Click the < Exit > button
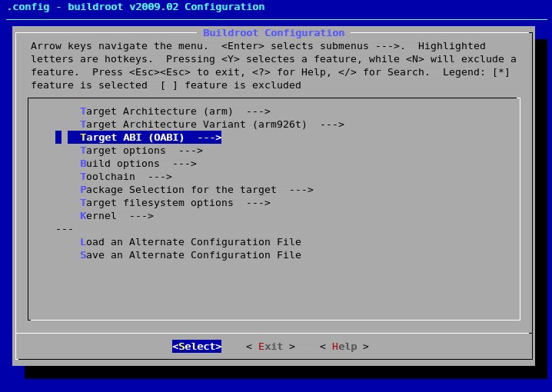 271,346
